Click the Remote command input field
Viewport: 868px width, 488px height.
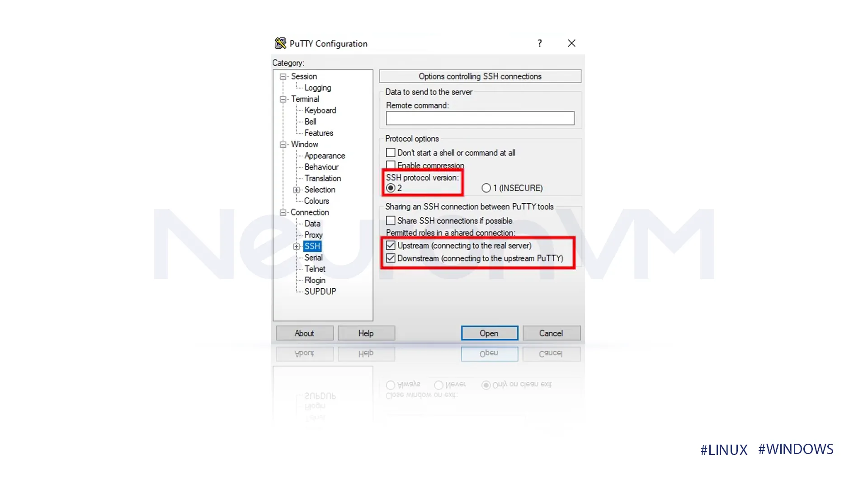pos(480,117)
